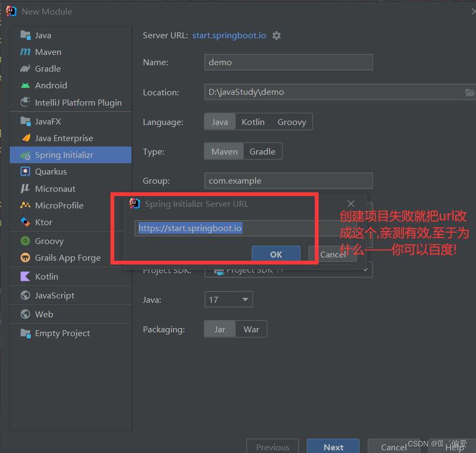476x453 pixels.
Task: Click the MicroProfile icon
Action: [25, 205]
